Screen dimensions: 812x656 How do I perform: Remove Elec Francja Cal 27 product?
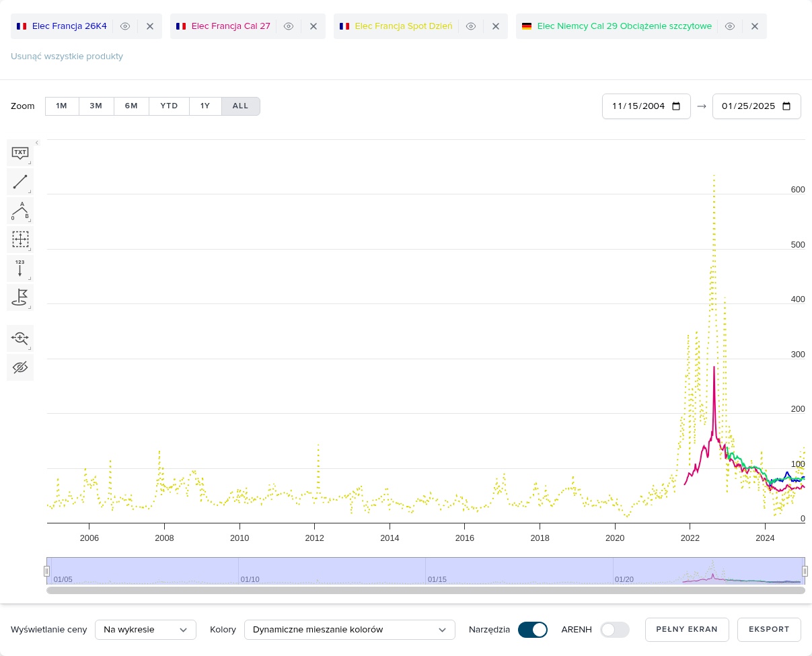[313, 26]
